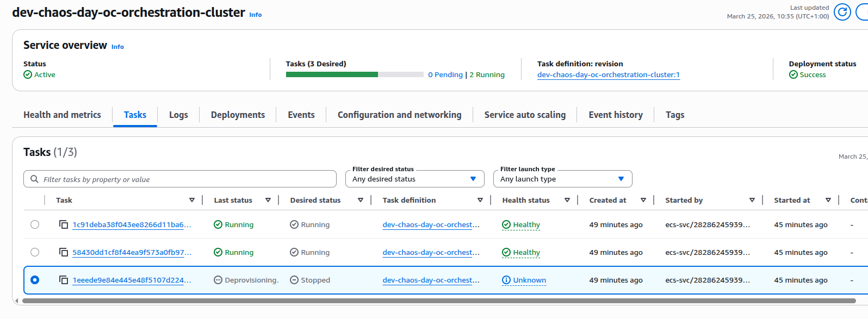Switch to the Logs tab

[x=178, y=115]
